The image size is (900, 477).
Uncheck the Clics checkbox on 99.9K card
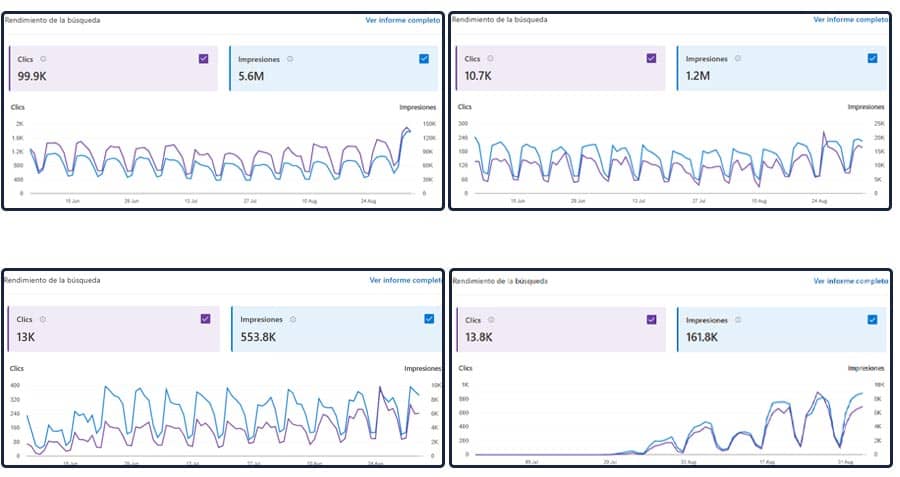coord(204,59)
